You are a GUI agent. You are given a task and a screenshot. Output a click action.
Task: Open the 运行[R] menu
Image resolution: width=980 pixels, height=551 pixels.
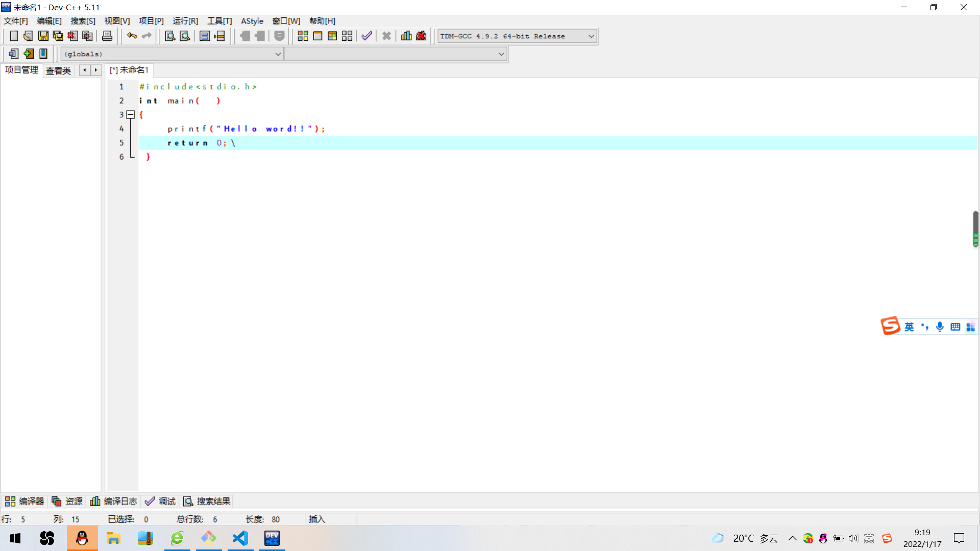click(x=185, y=21)
